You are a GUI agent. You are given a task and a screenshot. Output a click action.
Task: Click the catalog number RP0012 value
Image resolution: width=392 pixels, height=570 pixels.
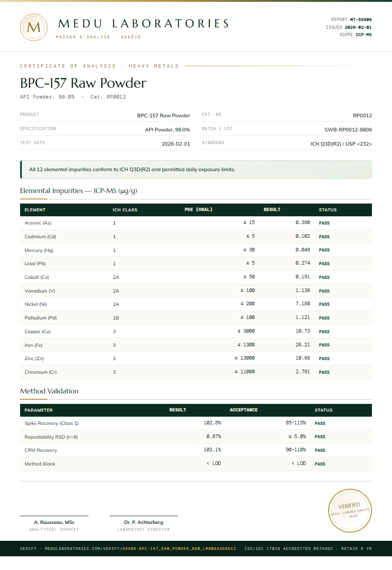coord(362,115)
